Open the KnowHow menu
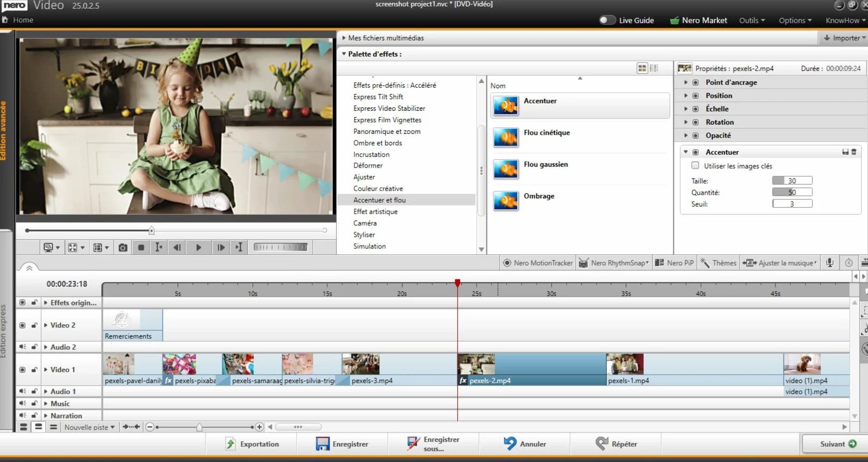 click(845, 20)
